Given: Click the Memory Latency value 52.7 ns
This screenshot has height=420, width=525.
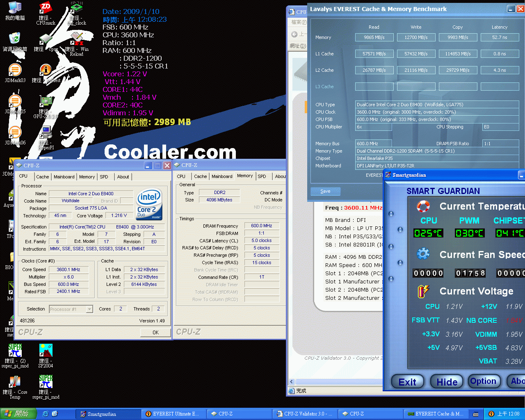Looking at the screenshot, I should pos(500,37).
